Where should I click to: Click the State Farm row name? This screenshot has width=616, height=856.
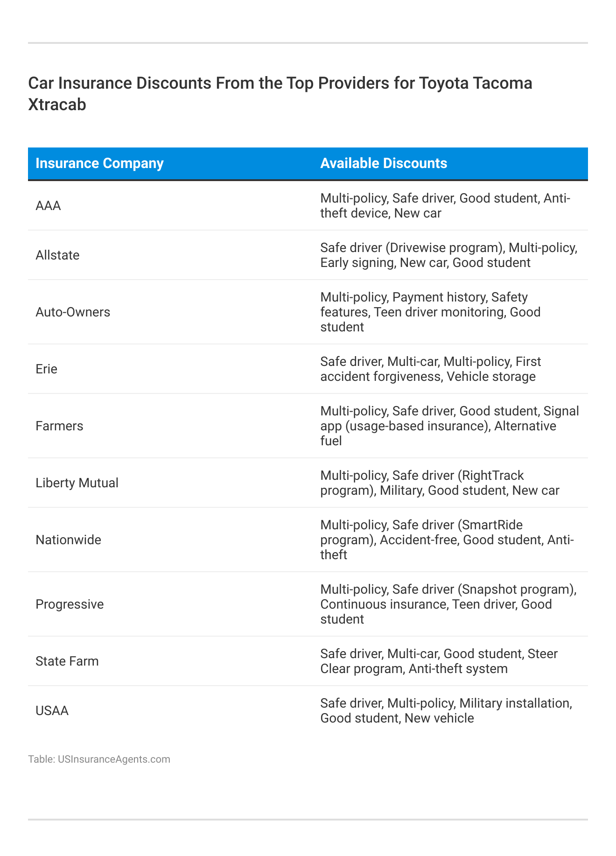pyautogui.click(x=67, y=661)
